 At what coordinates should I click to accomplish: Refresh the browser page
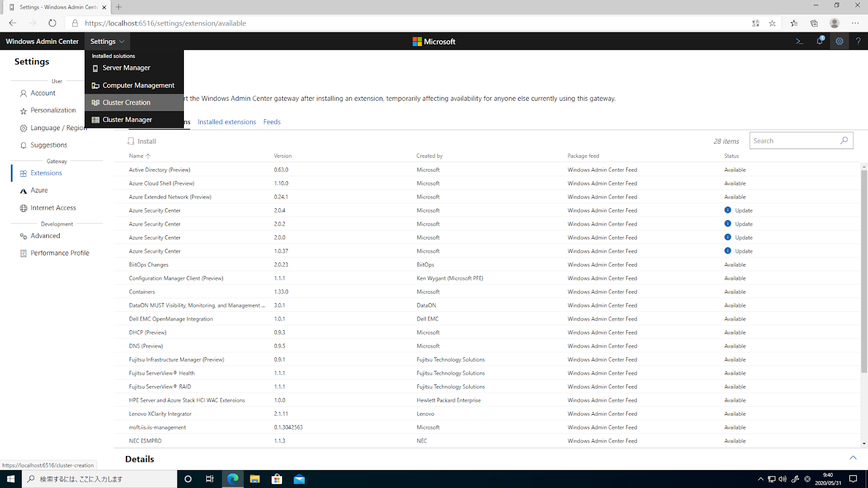[x=52, y=23]
